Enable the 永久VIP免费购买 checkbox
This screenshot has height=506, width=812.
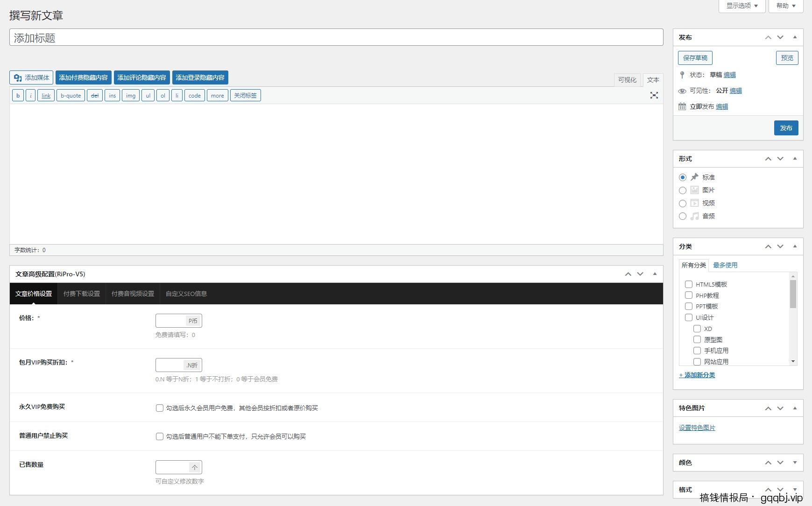(160, 408)
